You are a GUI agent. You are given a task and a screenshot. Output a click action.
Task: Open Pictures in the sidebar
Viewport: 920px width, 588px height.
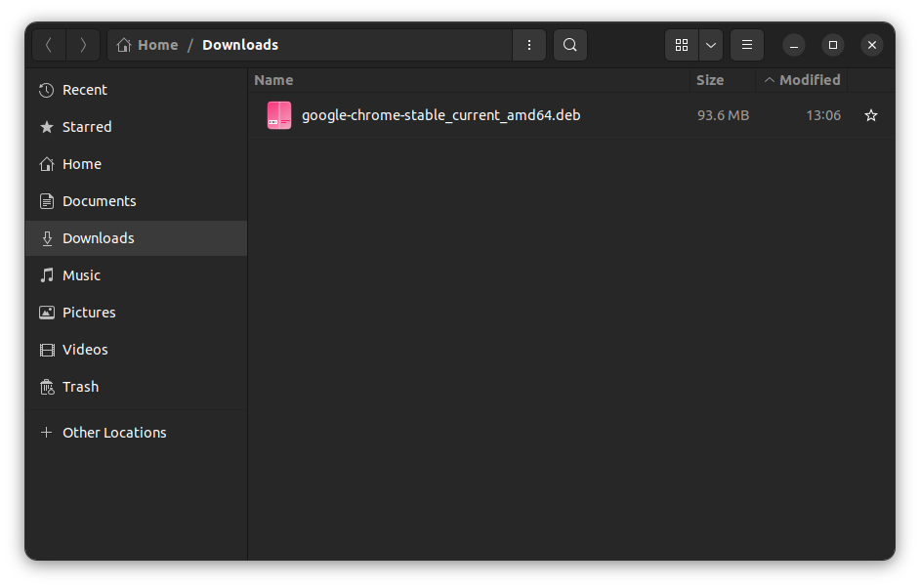point(136,313)
